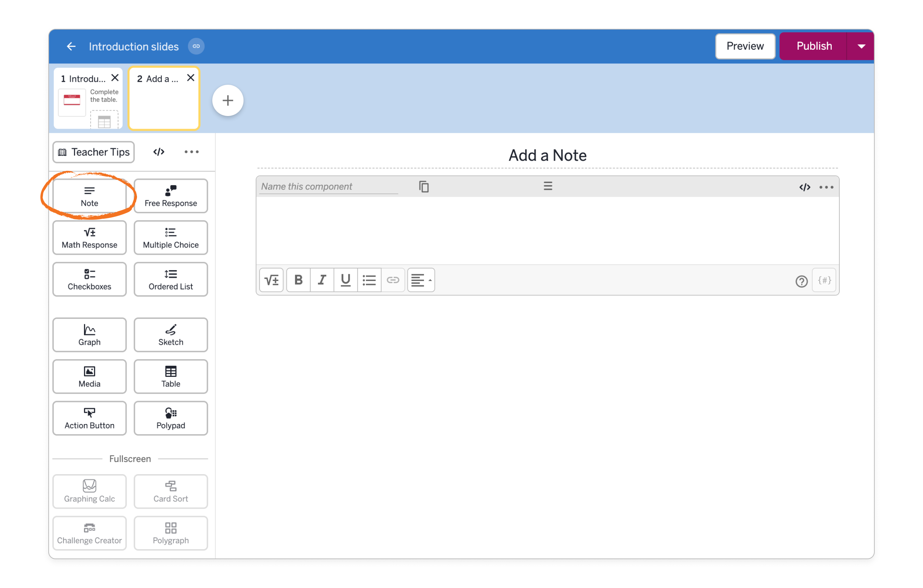Select slide 1 Introduction thumbnail
This screenshot has width=923, height=588.
click(88, 99)
